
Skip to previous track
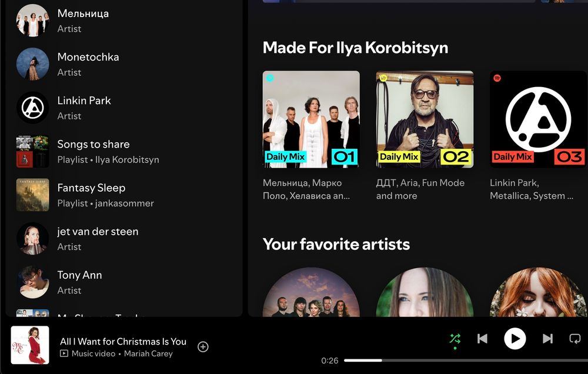(x=482, y=339)
